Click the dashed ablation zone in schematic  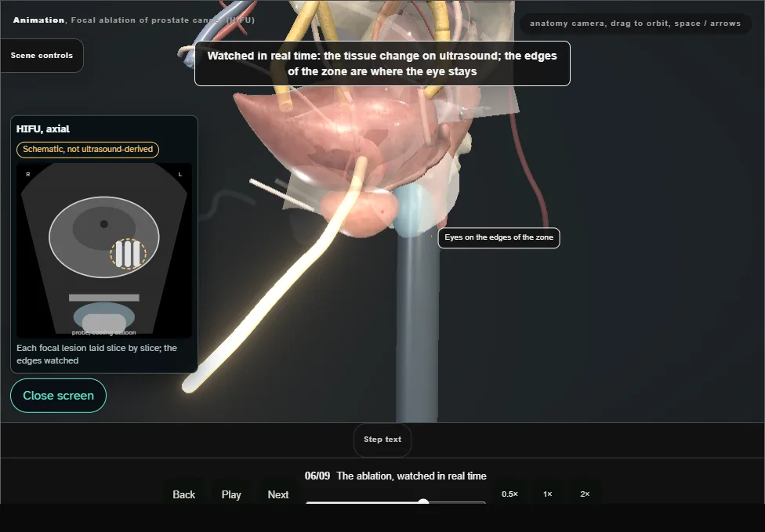pos(128,254)
